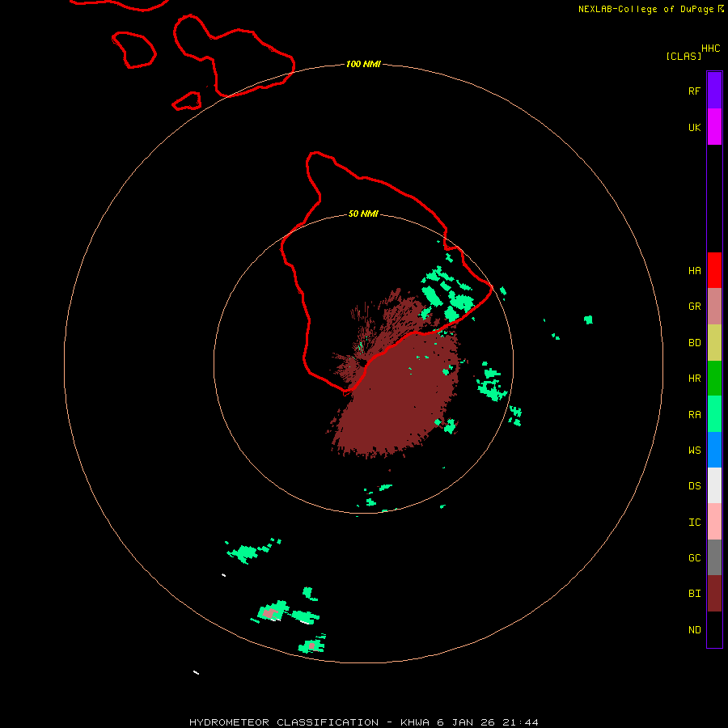Click the WS legend label
Screen dimensions: 728x728
694,450
